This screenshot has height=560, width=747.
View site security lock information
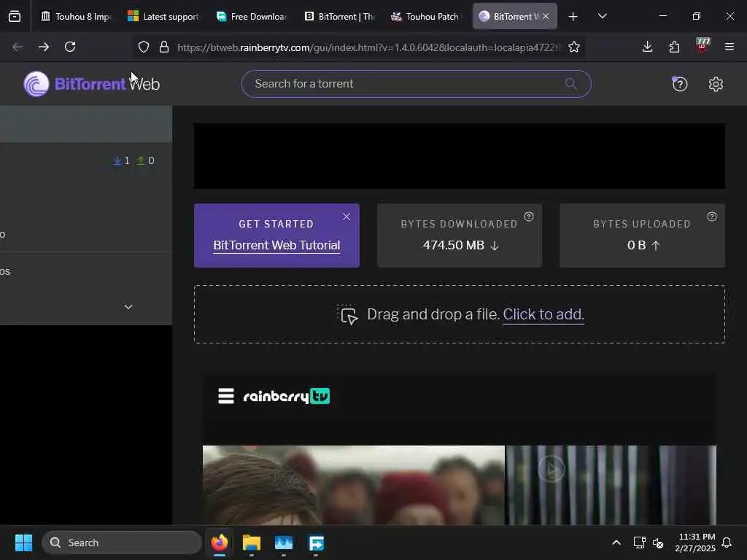(164, 47)
